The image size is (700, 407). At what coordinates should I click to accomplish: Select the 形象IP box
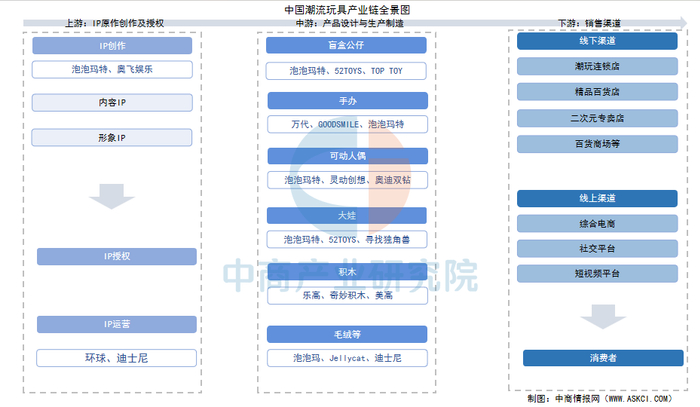click(112, 138)
